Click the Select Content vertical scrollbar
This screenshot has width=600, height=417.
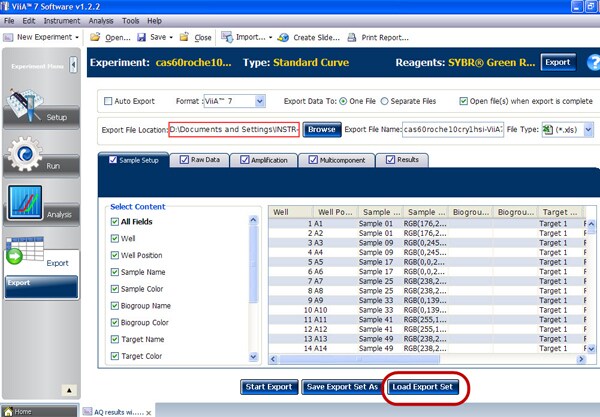pyautogui.click(x=253, y=264)
